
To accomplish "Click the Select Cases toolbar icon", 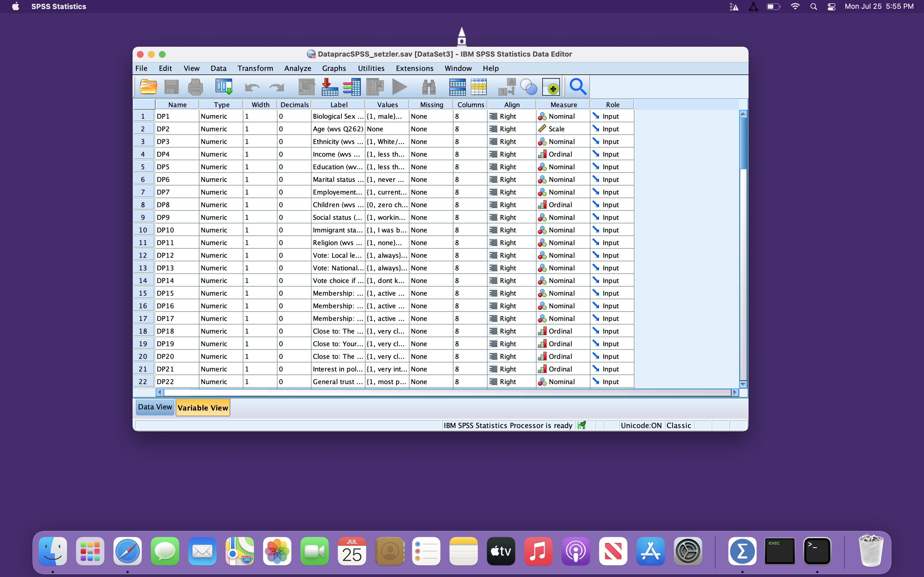I will [479, 87].
